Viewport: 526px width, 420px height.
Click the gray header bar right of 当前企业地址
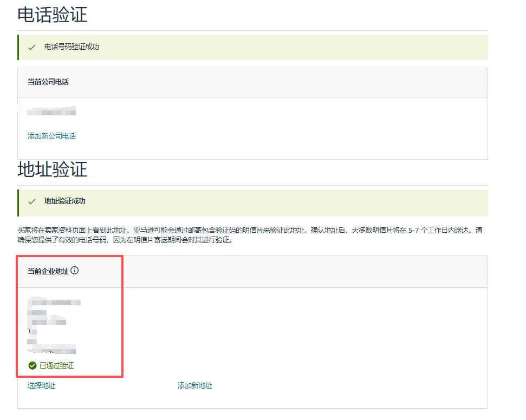tap(303, 271)
